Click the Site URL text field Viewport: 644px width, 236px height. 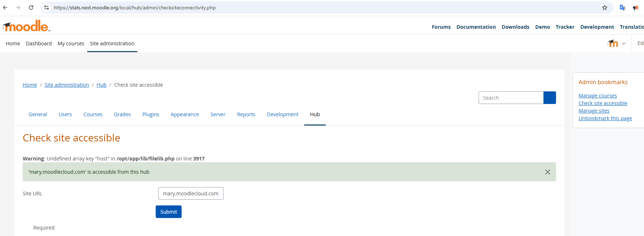point(191,194)
